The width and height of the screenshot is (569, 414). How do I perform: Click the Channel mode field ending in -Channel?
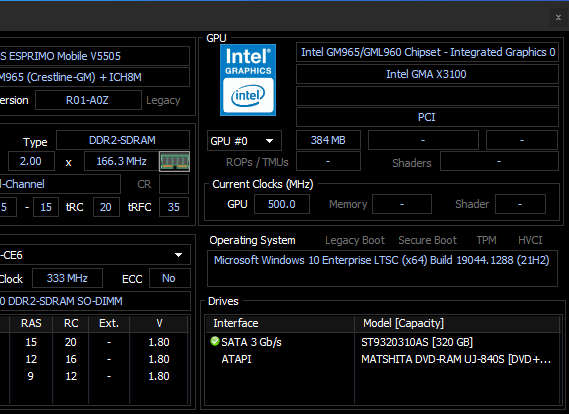[60, 184]
